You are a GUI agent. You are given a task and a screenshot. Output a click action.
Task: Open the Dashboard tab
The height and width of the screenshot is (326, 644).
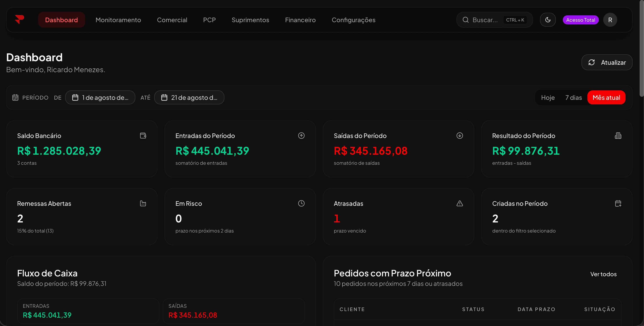pyautogui.click(x=61, y=20)
